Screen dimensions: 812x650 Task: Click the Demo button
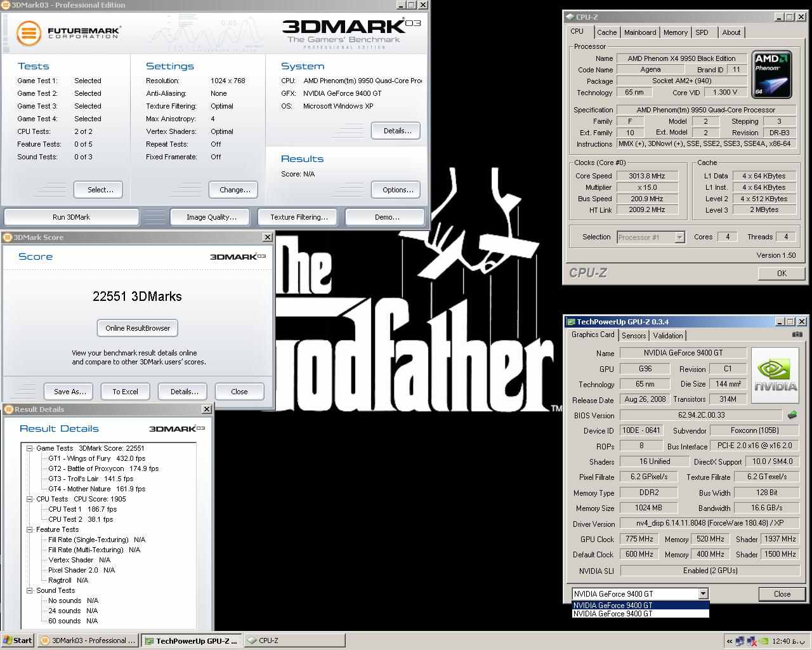pos(386,217)
